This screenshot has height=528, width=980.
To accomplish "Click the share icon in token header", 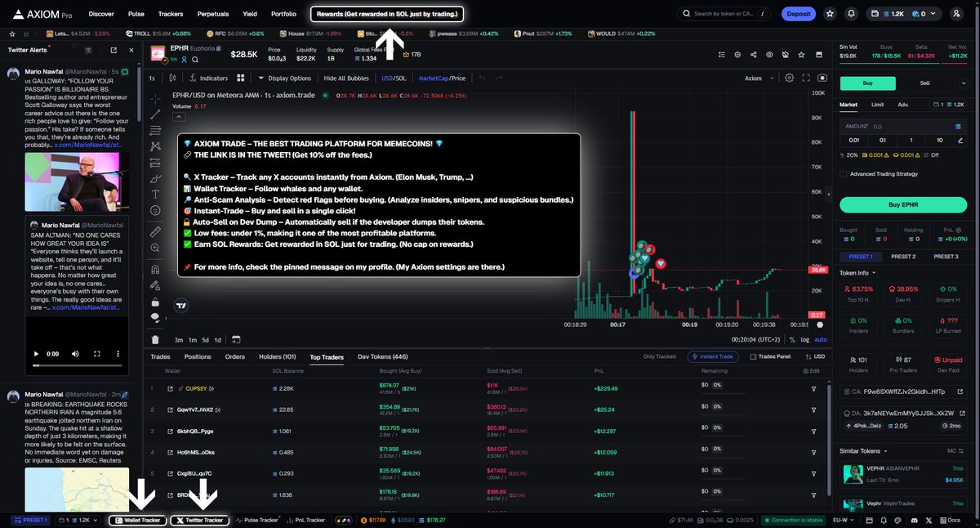I will point(753,54).
